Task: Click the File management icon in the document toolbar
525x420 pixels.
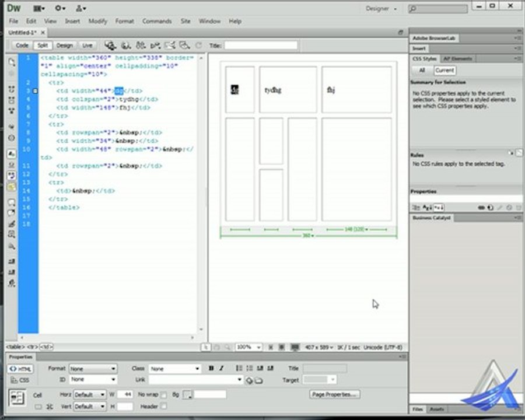Action: pos(141,45)
